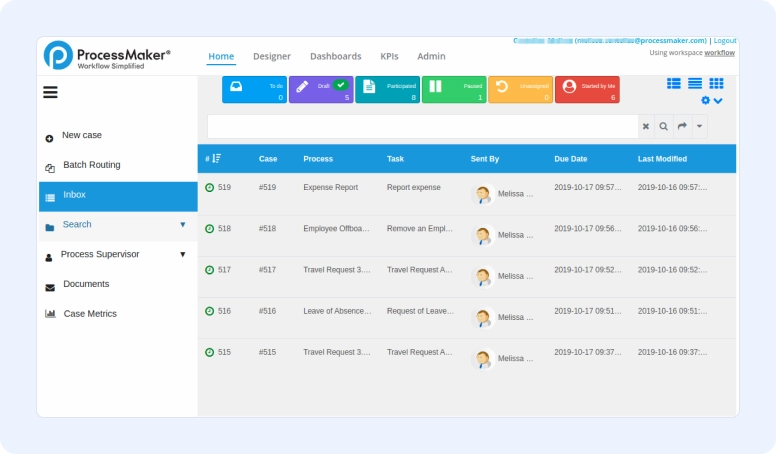Open the KPIs tab
The height and width of the screenshot is (454, 776).
389,56
